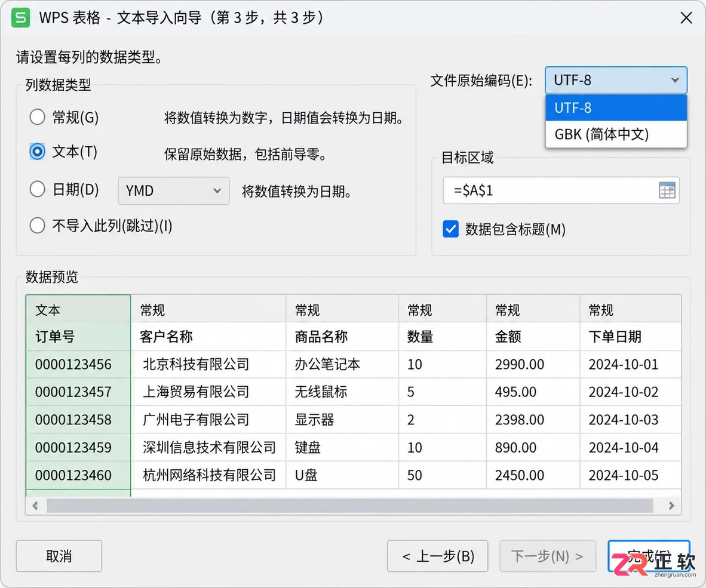Click the 北京科技有限公司 cell
The width and height of the screenshot is (706, 588).
[x=208, y=364]
